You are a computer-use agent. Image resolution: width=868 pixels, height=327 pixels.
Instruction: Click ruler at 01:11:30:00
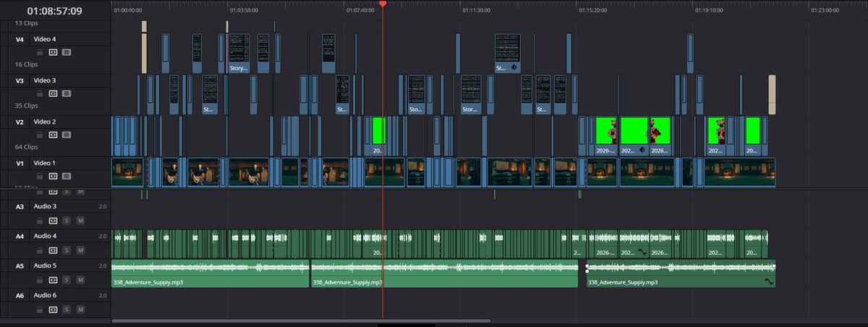coord(476,10)
